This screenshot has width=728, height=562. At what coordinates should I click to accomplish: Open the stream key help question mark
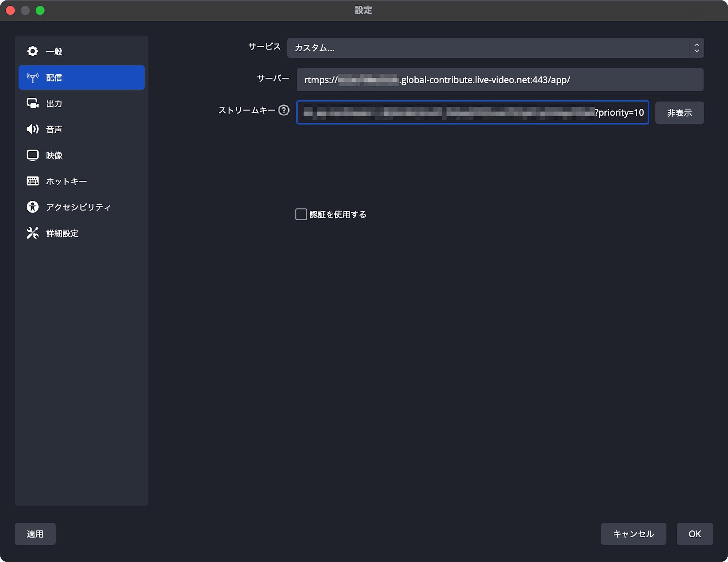[x=284, y=110]
